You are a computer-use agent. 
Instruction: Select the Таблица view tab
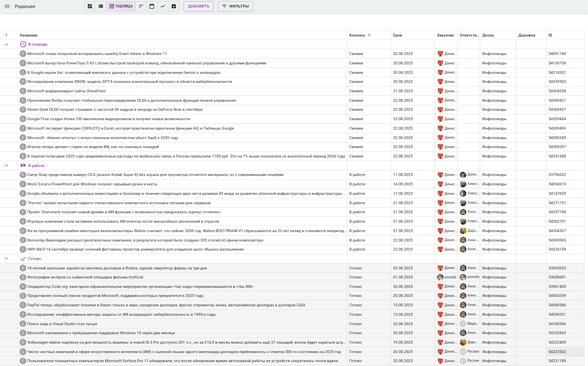pyautogui.click(x=121, y=6)
